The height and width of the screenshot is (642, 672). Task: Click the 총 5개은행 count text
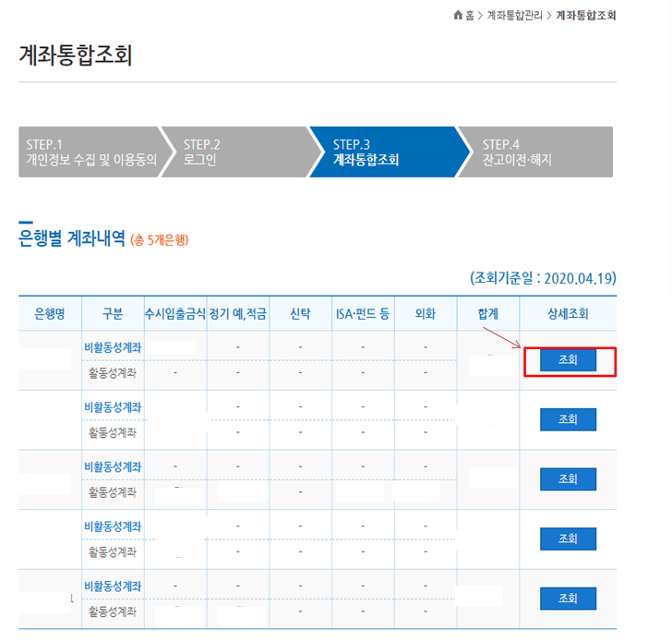tap(160, 240)
